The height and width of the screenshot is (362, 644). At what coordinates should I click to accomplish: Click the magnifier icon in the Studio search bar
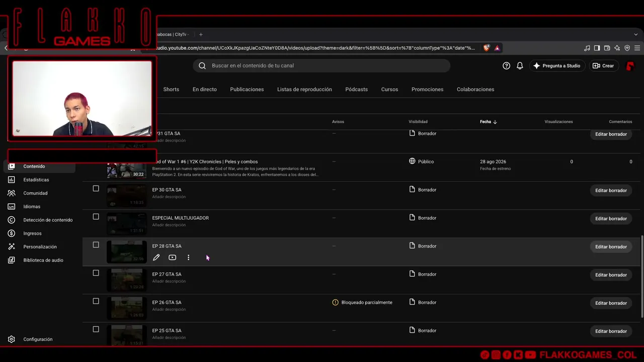202,65
